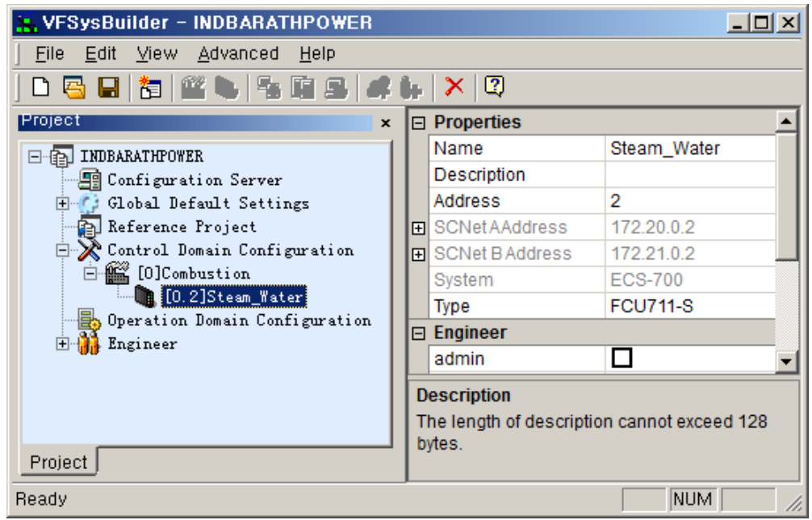Collapse the INDBARATHPOWER root node
Image resolution: width=812 pixels, height=520 pixels.
[x=35, y=157]
